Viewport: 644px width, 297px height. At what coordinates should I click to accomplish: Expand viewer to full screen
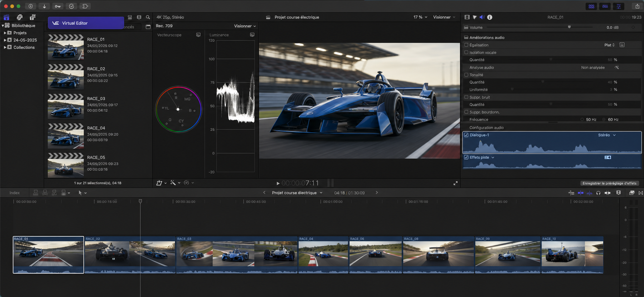click(455, 183)
